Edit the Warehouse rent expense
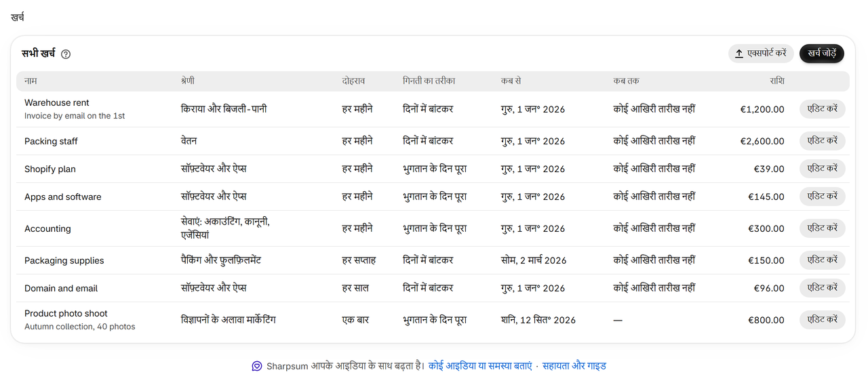Viewport: 868px width, 389px height. (823, 109)
